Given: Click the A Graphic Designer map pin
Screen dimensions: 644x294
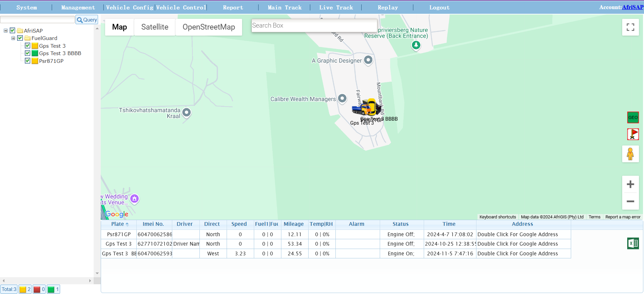Looking at the screenshot, I should [x=368, y=60].
